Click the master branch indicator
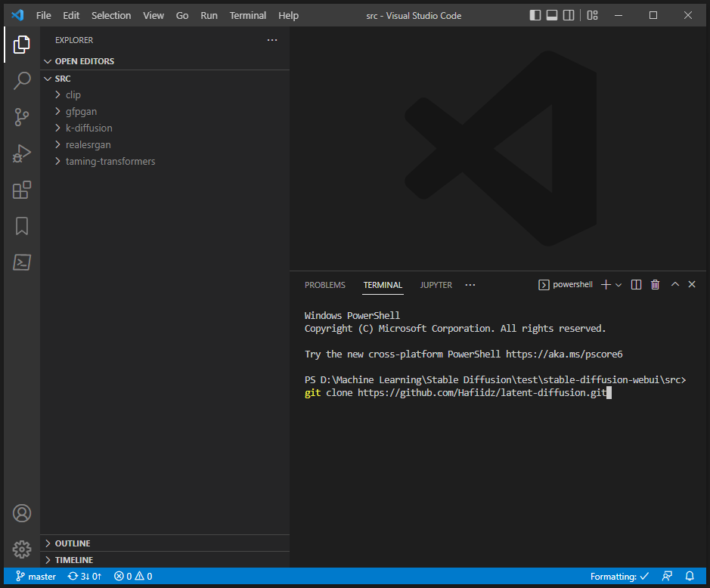Screen dimensions: 710x588 [x=36, y=576]
